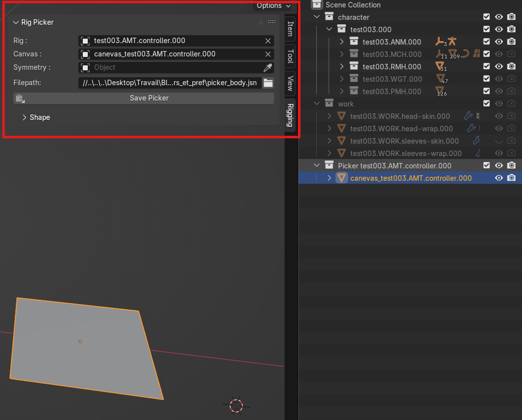Viewport: 522px width, 420px height.
Task: Click the mesh icon of canevas_test003.AMT.controller.000
Action: 341,178
